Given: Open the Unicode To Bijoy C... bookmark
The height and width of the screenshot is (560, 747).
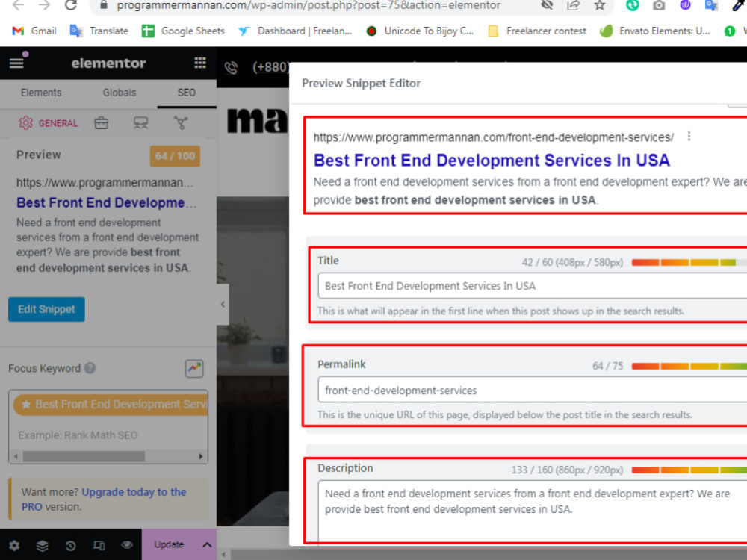Looking at the screenshot, I should (x=420, y=31).
